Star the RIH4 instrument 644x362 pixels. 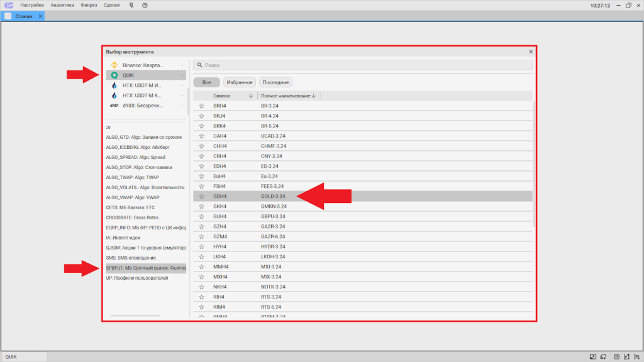[x=202, y=297]
